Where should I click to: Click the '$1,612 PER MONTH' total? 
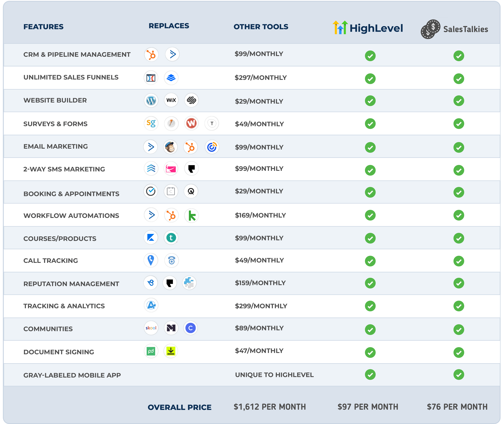(270, 407)
